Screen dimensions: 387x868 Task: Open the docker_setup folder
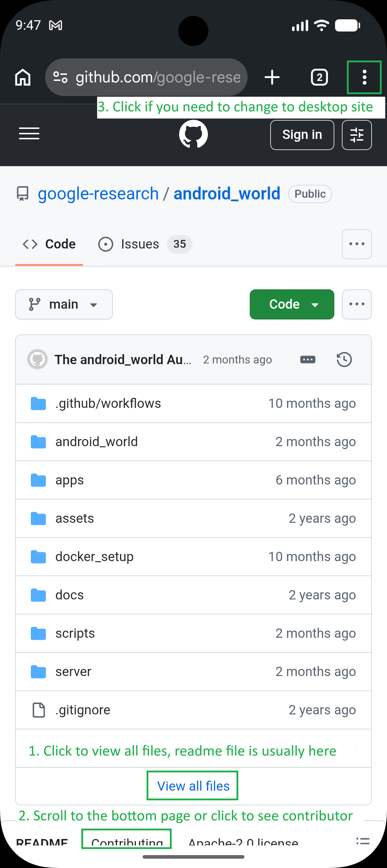[x=94, y=557]
